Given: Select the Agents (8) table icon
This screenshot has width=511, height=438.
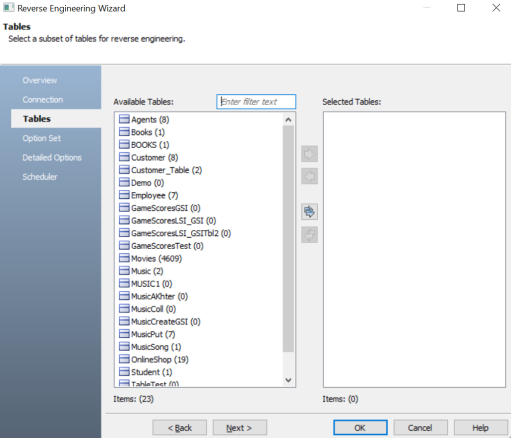Looking at the screenshot, I should [x=124, y=119].
